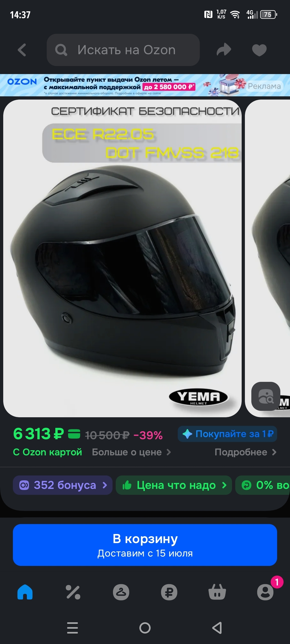Open the '352 бонуса' chip
The width and height of the screenshot is (290, 644).
[63, 485]
